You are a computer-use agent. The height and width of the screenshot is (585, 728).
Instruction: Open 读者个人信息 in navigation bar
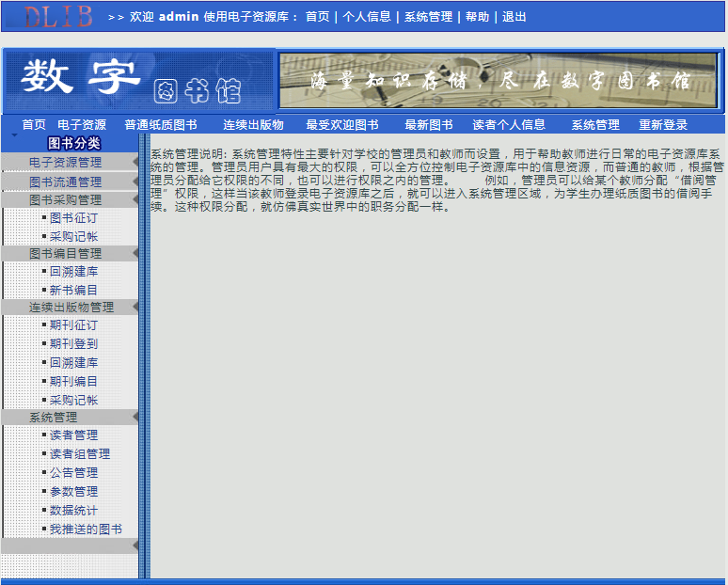(508, 124)
